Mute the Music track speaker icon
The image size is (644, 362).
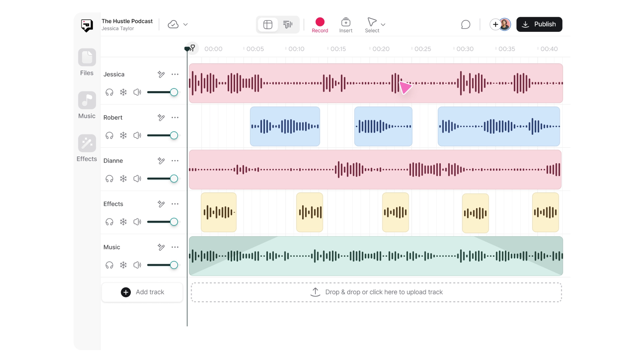[137, 265]
